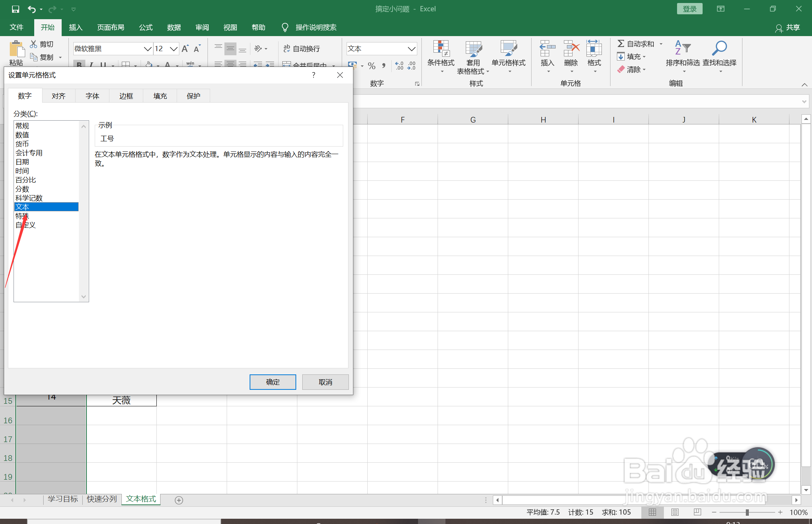The width and height of the screenshot is (812, 524).
Task: Open the 边框 (Border) dialog tab
Action: (x=126, y=96)
